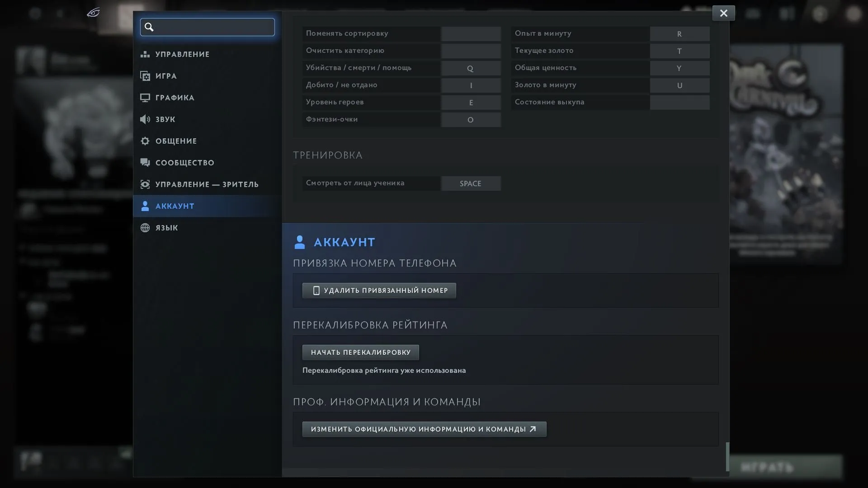Rebind the Поменять сортировку hotkey

[x=471, y=34]
